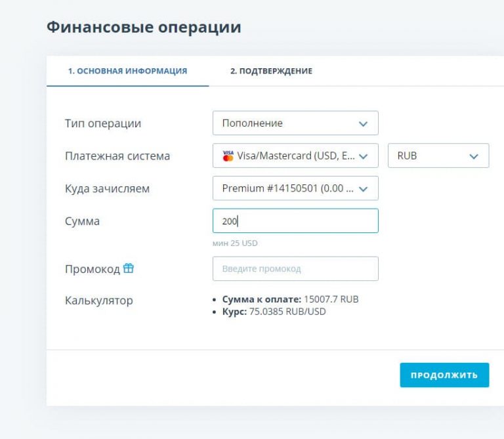Viewport: 504px width, 439px height.
Task: Switch to the Основная информация tab
Action: (x=127, y=71)
